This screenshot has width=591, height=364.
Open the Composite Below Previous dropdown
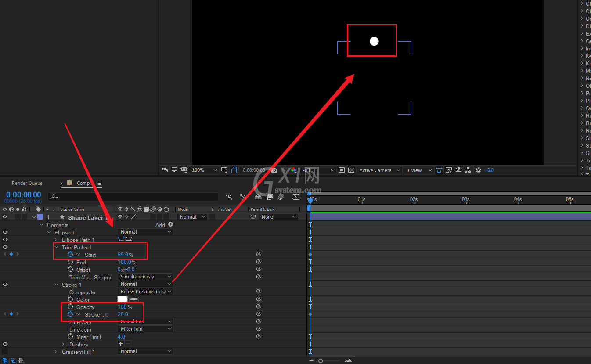click(145, 292)
